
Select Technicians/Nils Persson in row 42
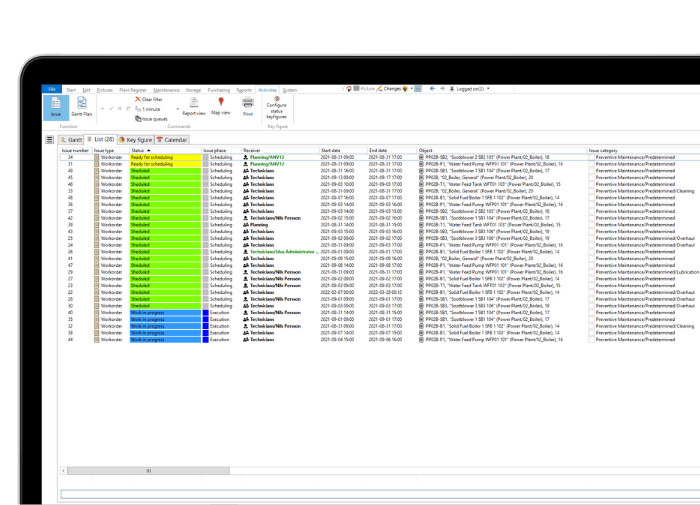click(x=275, y=218)
